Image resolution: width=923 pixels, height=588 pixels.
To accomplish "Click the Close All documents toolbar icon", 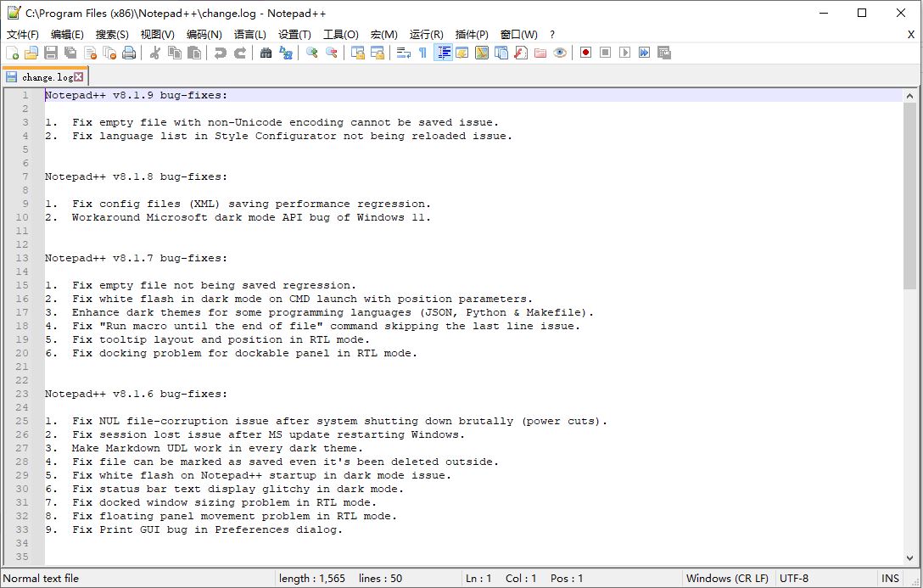I will point(109,53).
